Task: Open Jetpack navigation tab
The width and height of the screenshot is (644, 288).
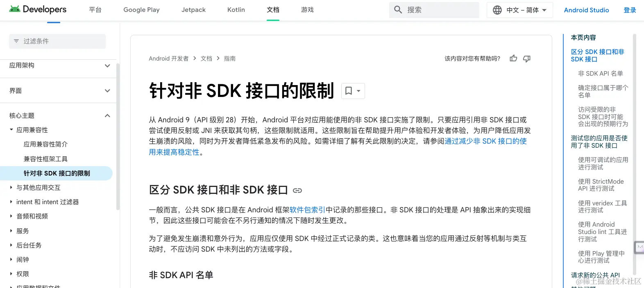Action: pyautogui.click(x=193, y=10)
